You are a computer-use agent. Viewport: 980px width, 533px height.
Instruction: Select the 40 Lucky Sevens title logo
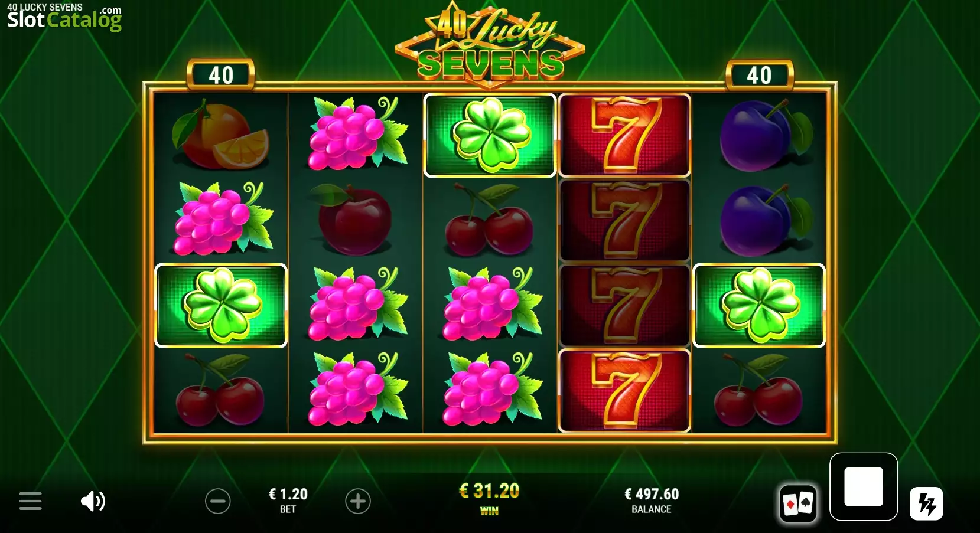click(490, 46)
